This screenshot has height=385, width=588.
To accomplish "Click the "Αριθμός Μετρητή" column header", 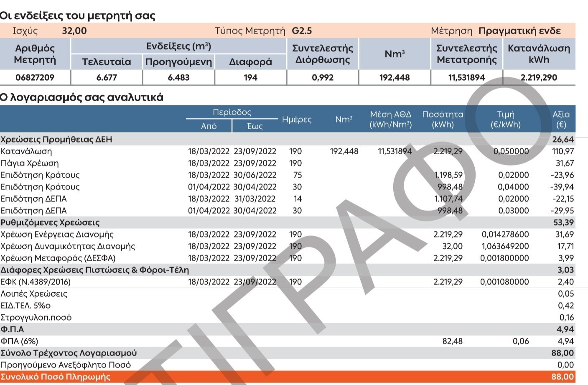I will pos(35,54).
